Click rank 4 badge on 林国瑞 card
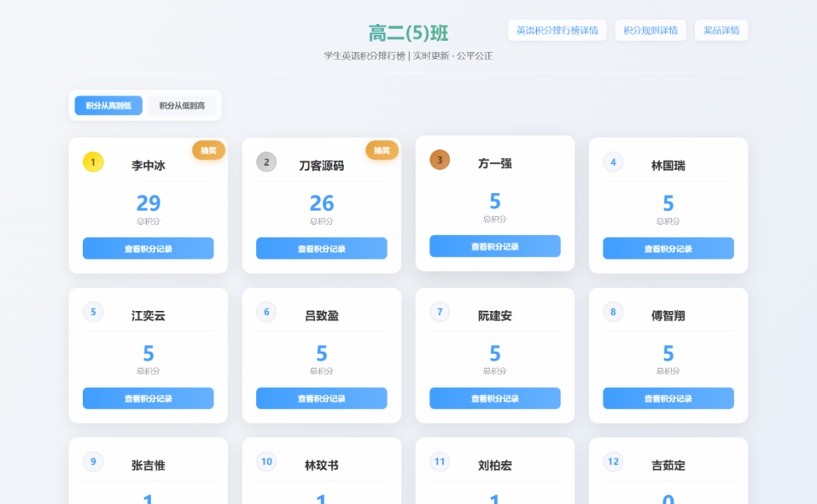 click(x=614, y=162)
